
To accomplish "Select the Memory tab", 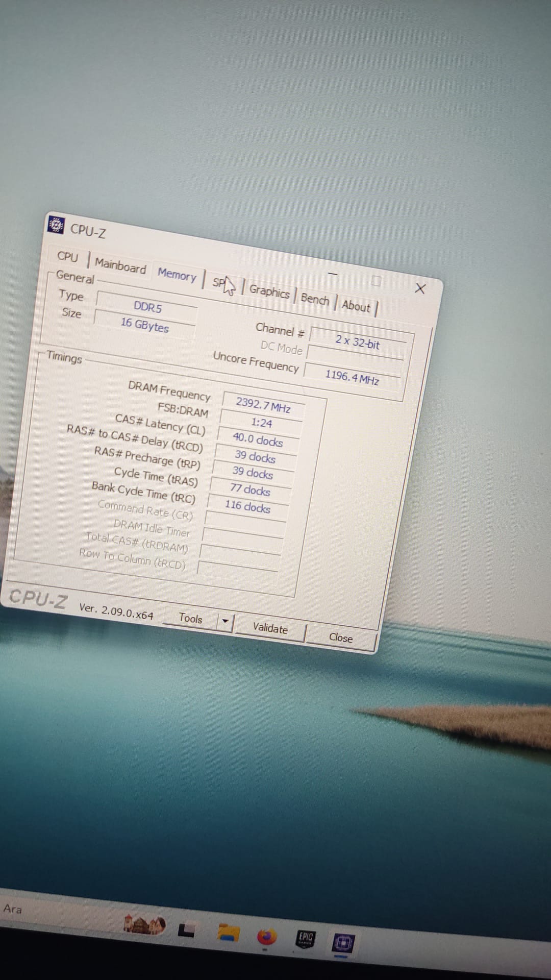I will pyautogui.click(x=177, y=275).
